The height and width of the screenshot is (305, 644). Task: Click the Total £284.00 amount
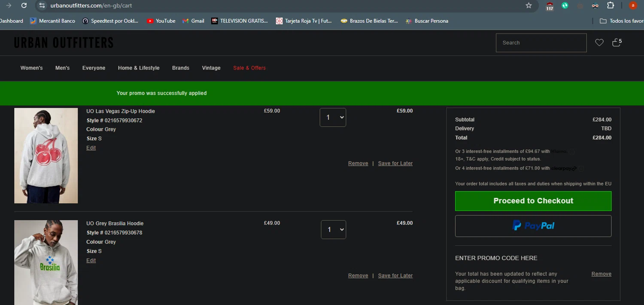602,138
